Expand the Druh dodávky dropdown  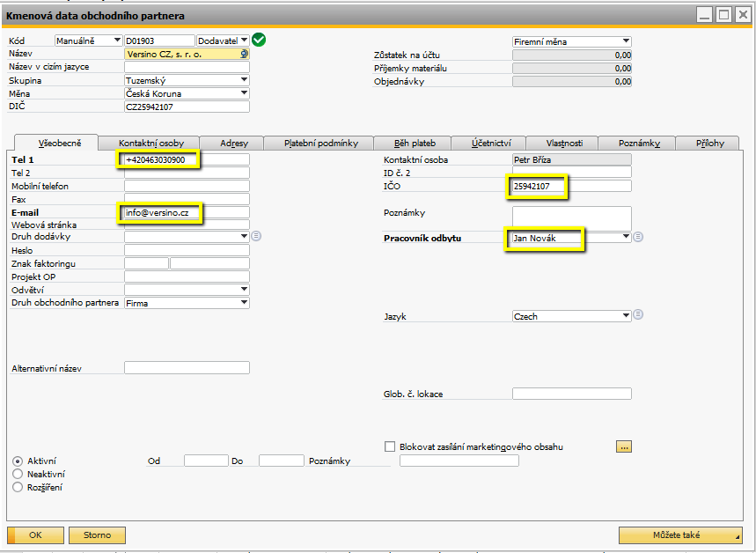(187, 236)
